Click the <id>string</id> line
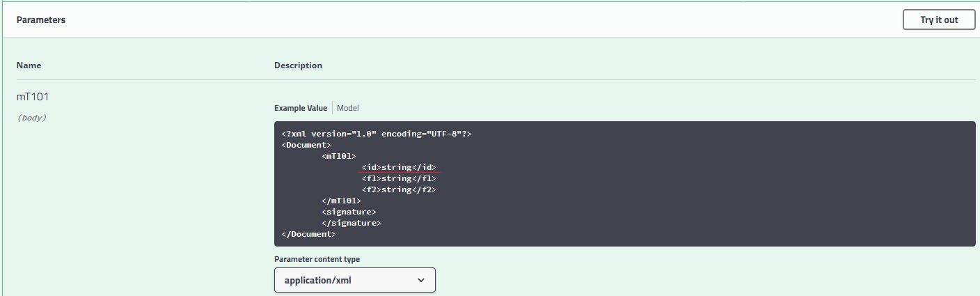 tap(399, 167)
